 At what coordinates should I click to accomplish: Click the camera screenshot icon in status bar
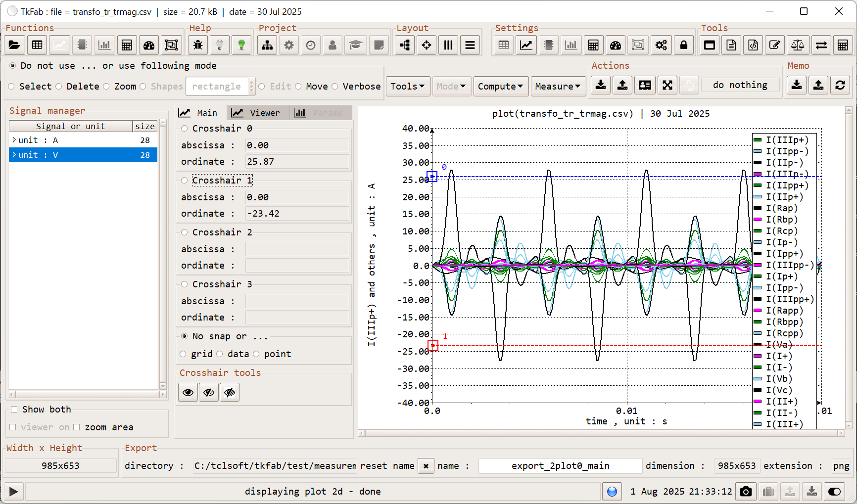click(746, 492)
